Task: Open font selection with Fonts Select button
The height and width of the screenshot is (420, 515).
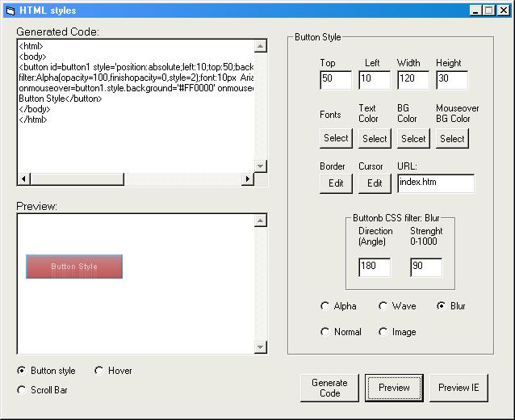Action: click(x=336, y=138)
